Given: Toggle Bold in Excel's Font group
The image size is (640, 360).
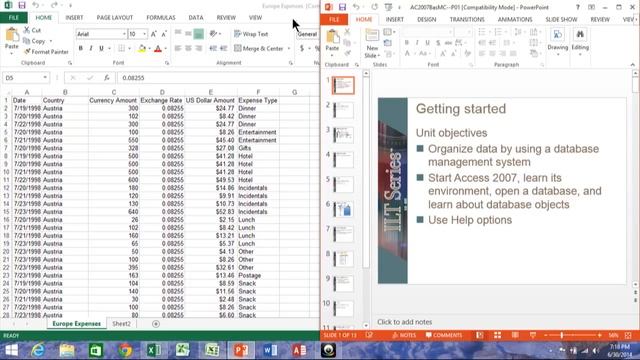Looking at the screenshot, I should coord(80,48).
